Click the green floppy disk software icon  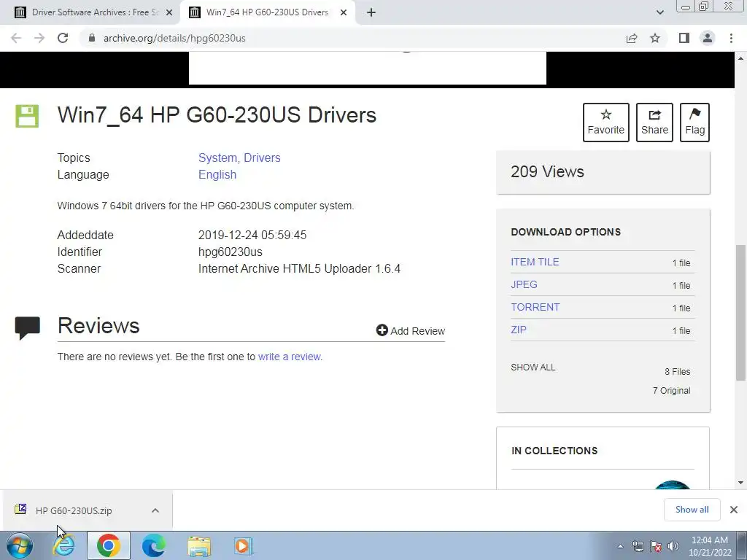27,116
